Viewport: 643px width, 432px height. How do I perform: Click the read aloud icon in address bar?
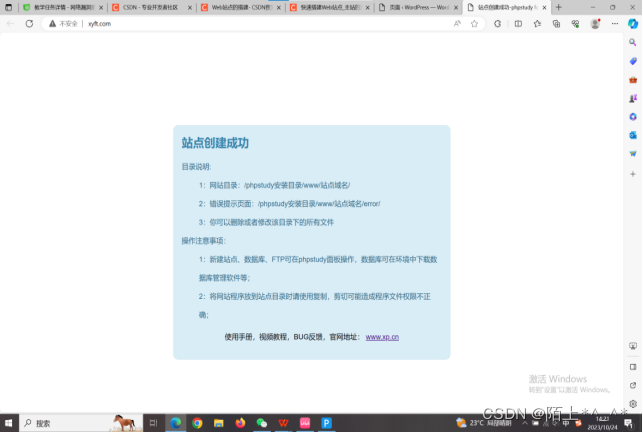[x=457, y=24]
